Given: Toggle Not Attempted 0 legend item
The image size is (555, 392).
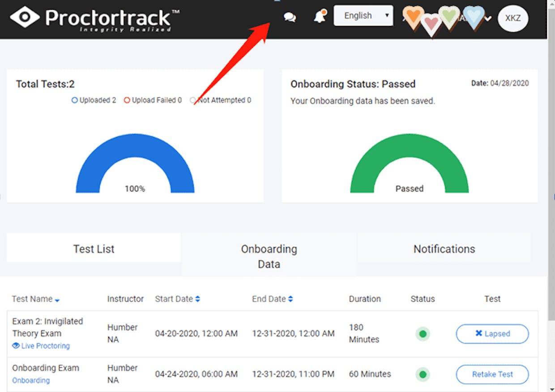Looking at the screenshot, I should coord(221,100).
